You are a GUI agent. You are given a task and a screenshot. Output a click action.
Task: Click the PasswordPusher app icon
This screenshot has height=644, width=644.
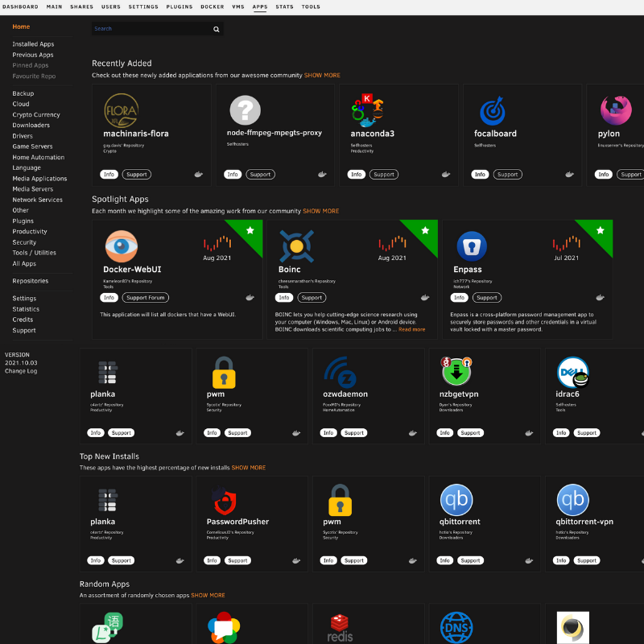coord(223,500)
